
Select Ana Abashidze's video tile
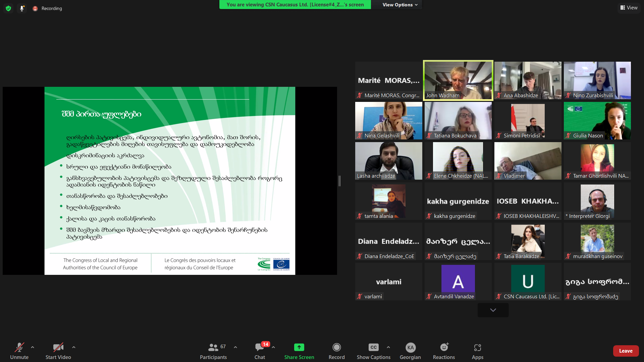point(528,80)
